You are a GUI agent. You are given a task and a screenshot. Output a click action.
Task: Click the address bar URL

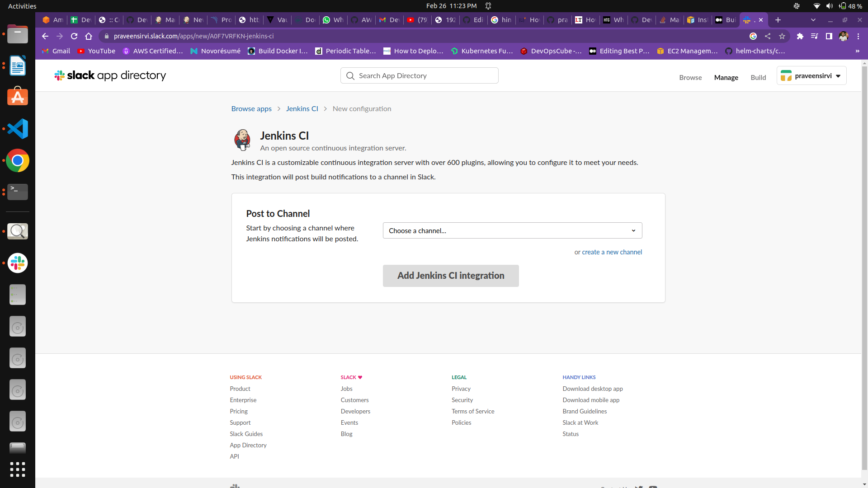(x=193, y=36)
